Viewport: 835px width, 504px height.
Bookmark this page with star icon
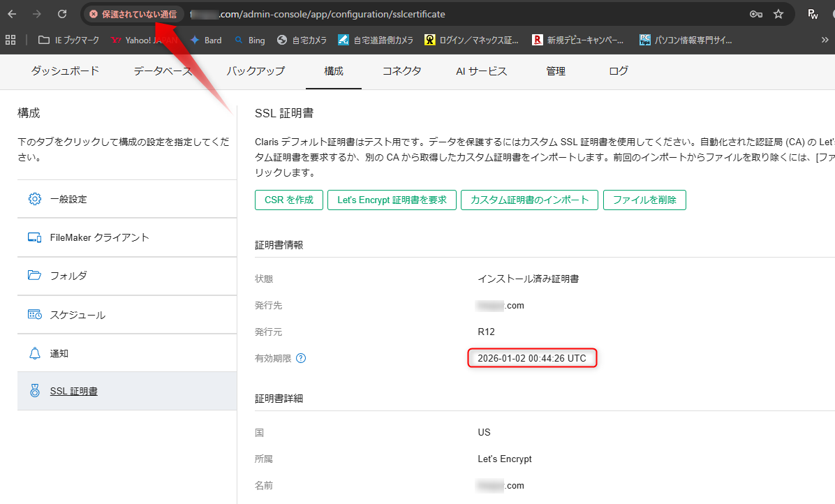point(778,14)
